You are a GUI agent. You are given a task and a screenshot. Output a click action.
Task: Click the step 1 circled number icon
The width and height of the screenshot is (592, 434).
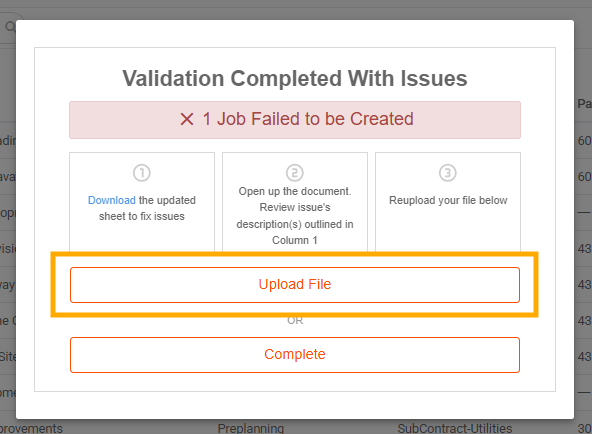pos(142,173)
